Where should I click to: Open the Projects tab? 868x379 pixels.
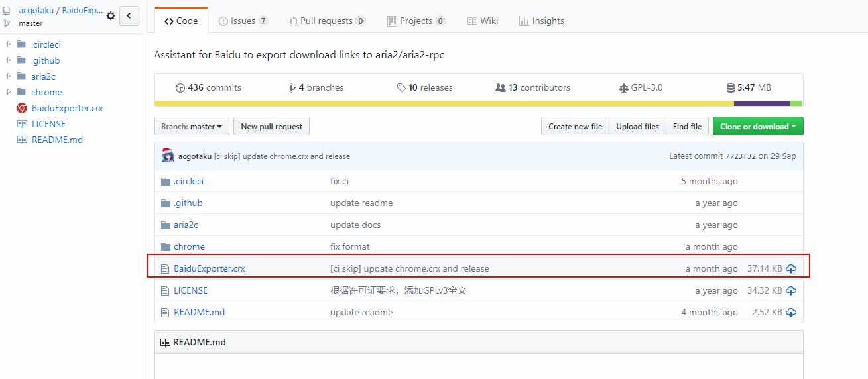(416, 21)
